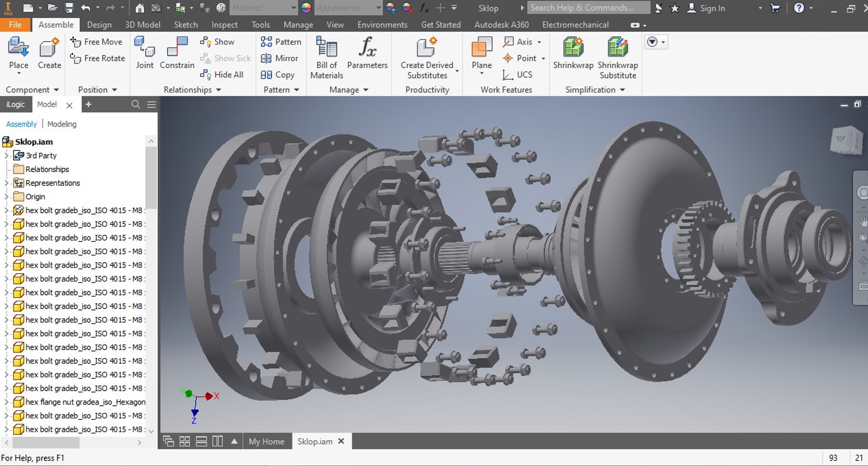Expand the Origin folder node
Screen dimensions: 868x466
pyautogui.click(x=6, y=197)
